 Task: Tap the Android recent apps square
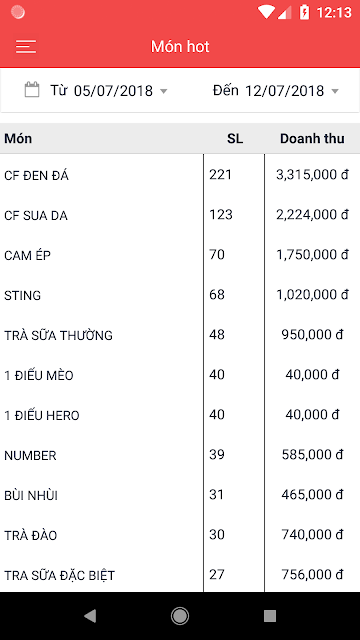[270, 616]
